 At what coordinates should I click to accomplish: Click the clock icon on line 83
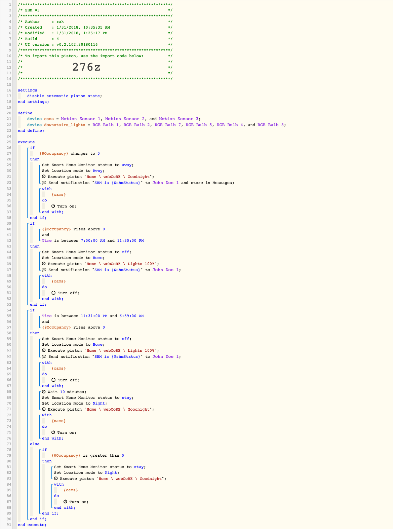56,479
